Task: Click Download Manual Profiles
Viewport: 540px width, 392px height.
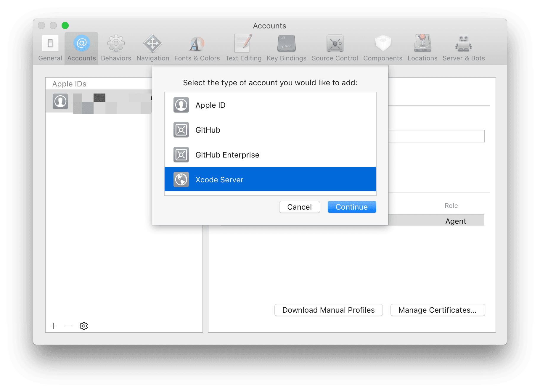Action: pos(328,310)
